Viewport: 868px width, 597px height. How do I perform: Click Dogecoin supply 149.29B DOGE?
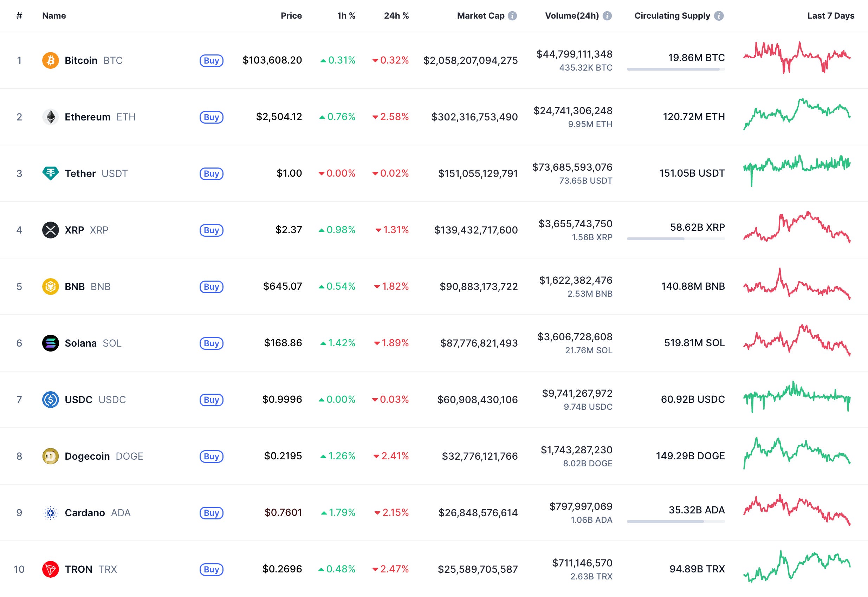(690, 455)
